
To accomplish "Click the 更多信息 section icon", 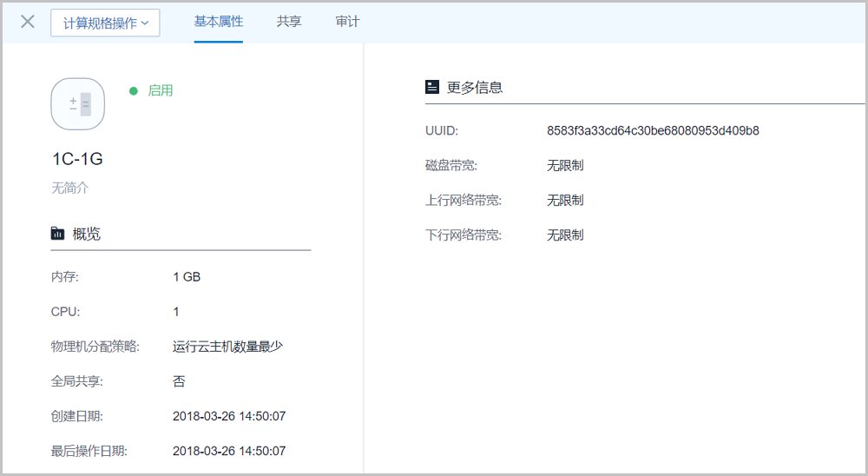I will click(x=432, y=87).
